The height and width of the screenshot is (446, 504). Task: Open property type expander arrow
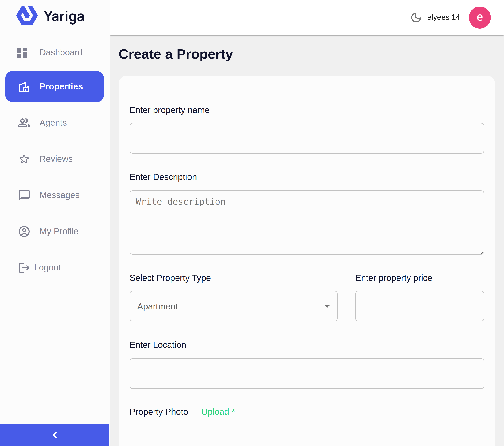[327, 306]
